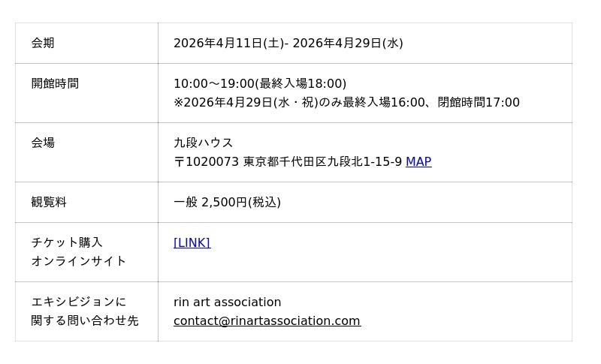This screenshot has width=601, height=364.
Task: Click the 関する問い合わせ先 label text
Action: point(85,320)
